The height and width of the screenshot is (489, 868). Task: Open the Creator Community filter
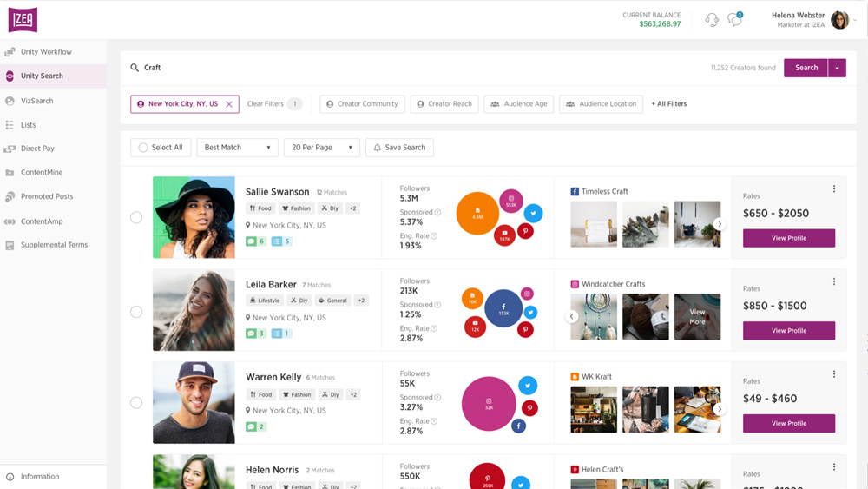point(362,104)
